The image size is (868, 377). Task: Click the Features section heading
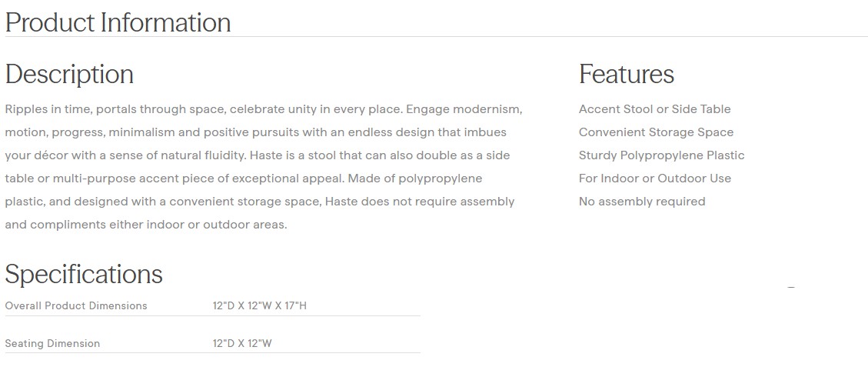(626, 74)
